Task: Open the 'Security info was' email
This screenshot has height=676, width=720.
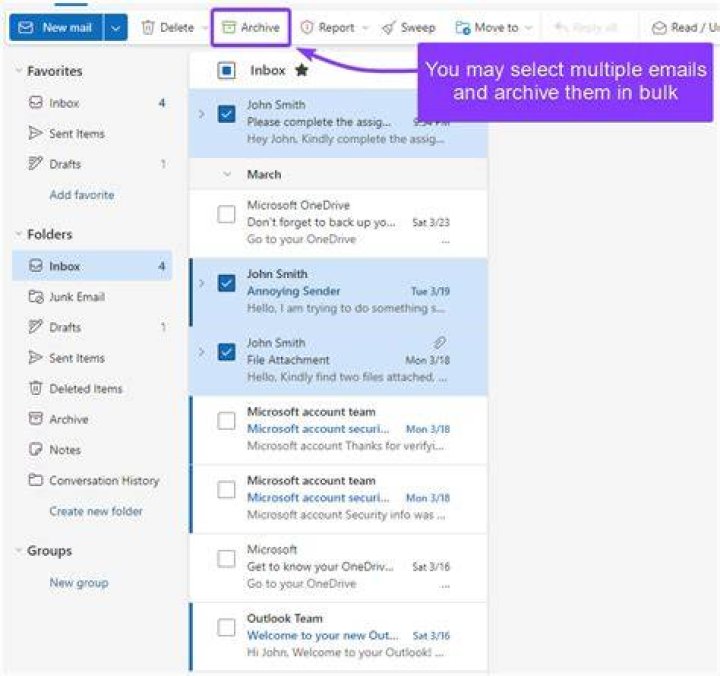Action: point(338,498)
